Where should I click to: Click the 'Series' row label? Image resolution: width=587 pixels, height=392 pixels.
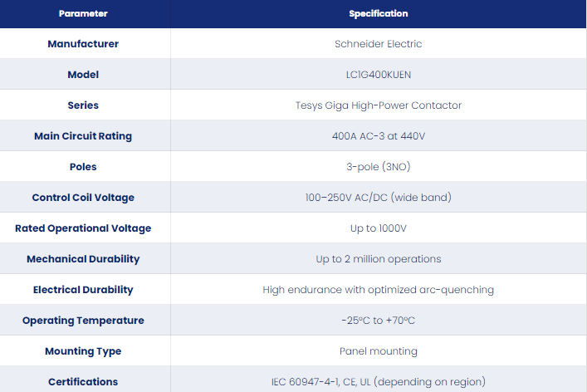(x=83, y=105)
